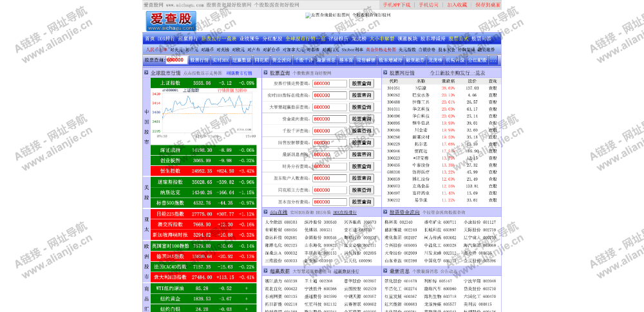The height and width of the screenshot is (312, 644).
Task: Click 股票查询 button for 资金流向查询
Action: pyautogui.click(x=361, y=119)
